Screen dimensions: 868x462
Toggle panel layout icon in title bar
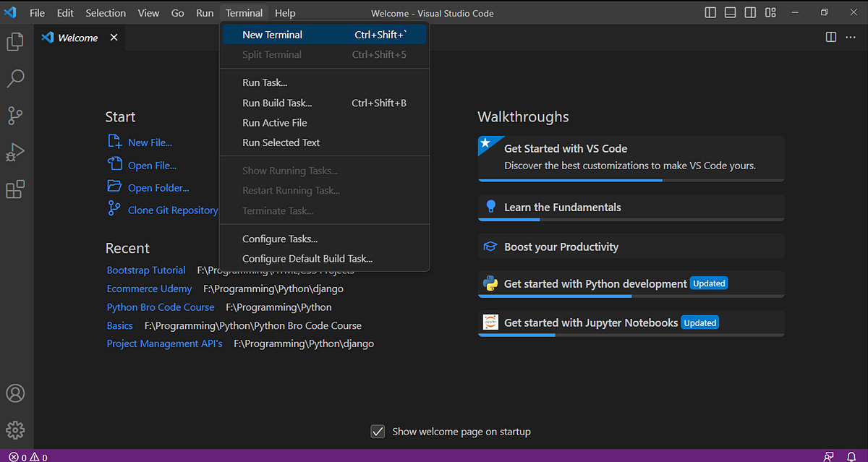pos(731,13)
